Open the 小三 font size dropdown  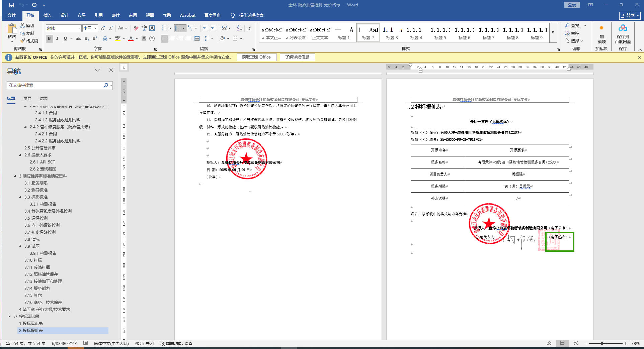coord(95,28)
